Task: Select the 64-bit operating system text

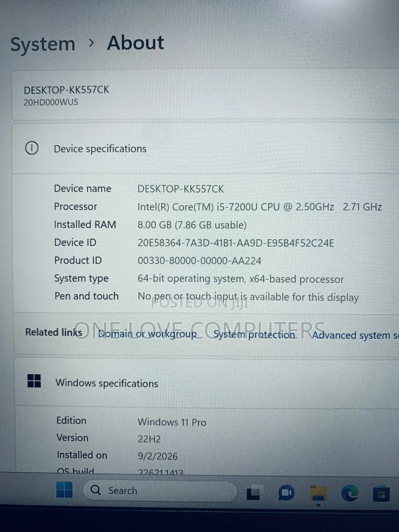Action: coord(241,279)
